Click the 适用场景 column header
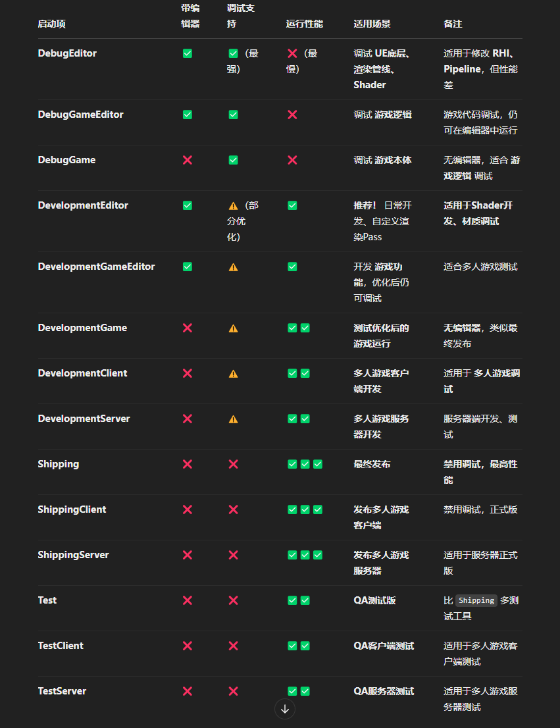This screenshot has width=560, height=728. click(372, 24)
